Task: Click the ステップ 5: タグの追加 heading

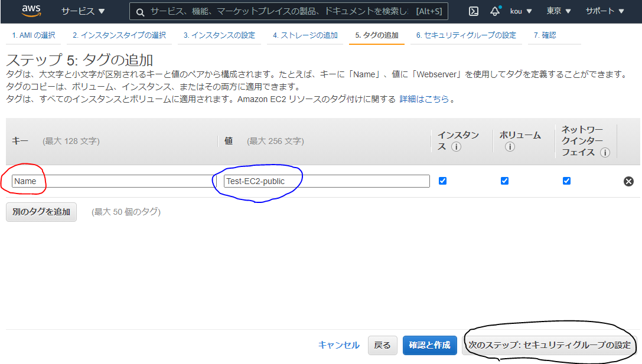Action: [x=80, y=60]
